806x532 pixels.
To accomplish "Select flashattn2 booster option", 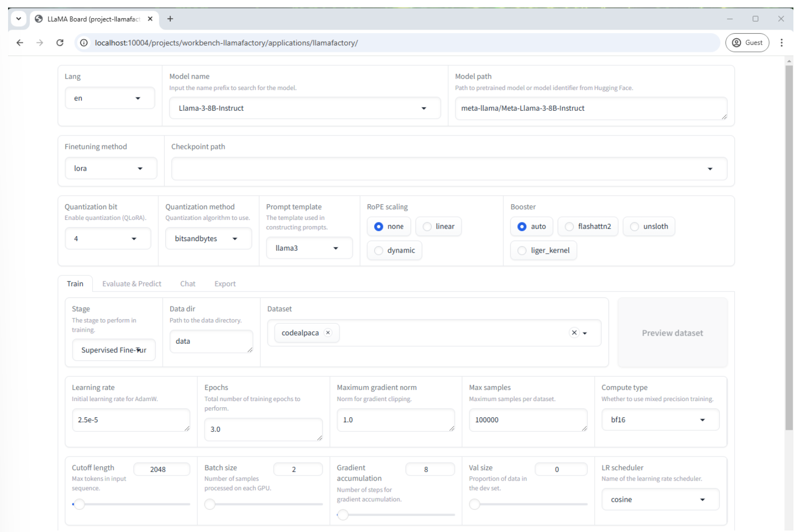I will (569, 226).
